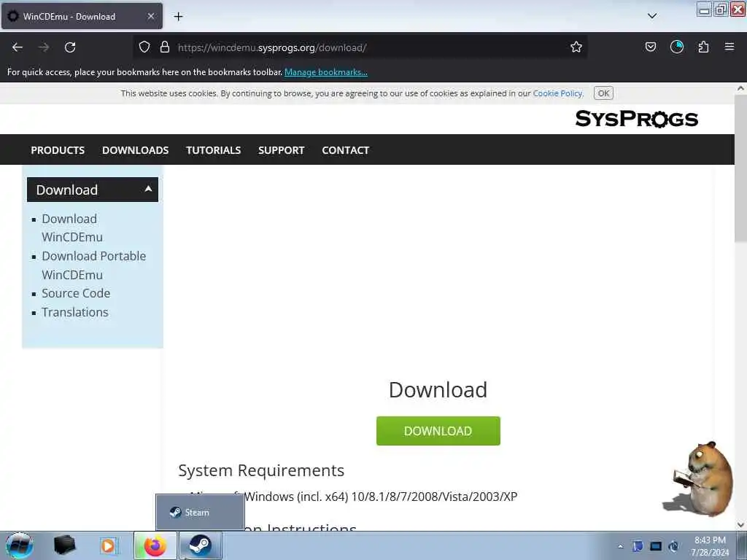Click the green DOWNLOAD button
Viewport: 747px width, 560px height.
point(438,431)
